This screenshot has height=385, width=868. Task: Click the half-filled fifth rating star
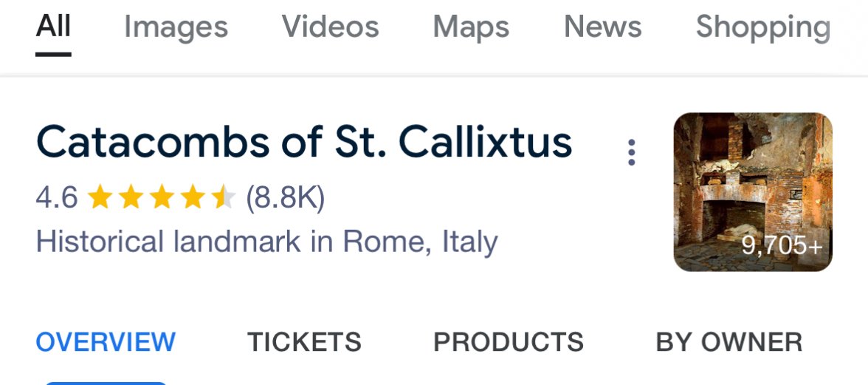(224, 198)
